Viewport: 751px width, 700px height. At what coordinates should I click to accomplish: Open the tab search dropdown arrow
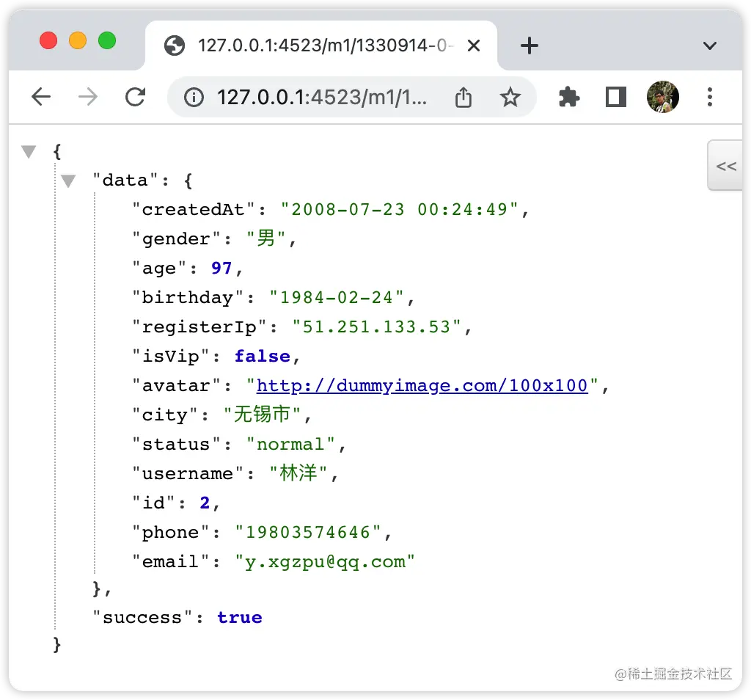coord(709,46)
